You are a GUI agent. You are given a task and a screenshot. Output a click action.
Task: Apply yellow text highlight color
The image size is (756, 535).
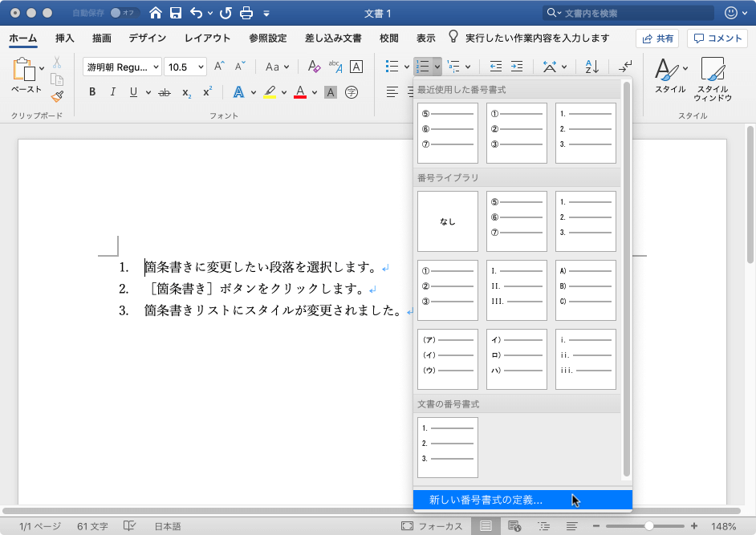click(270, 92)
